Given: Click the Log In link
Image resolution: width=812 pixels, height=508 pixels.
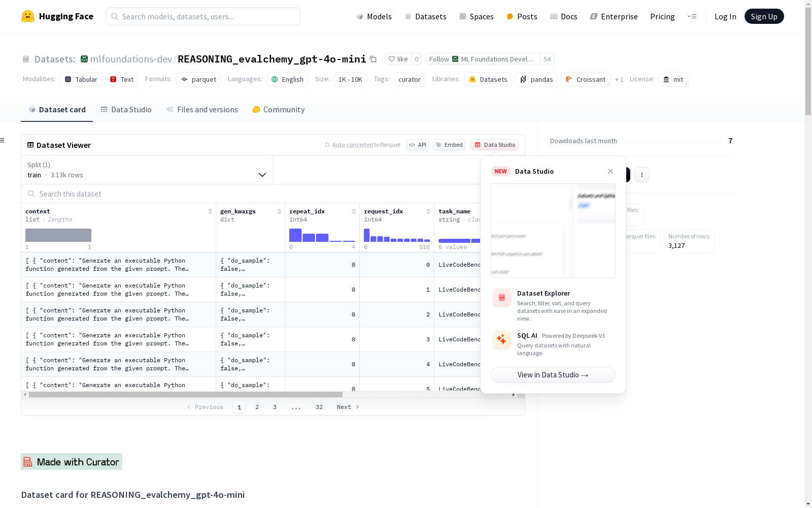Looking at the screenshot, I should tap(725, 16).
